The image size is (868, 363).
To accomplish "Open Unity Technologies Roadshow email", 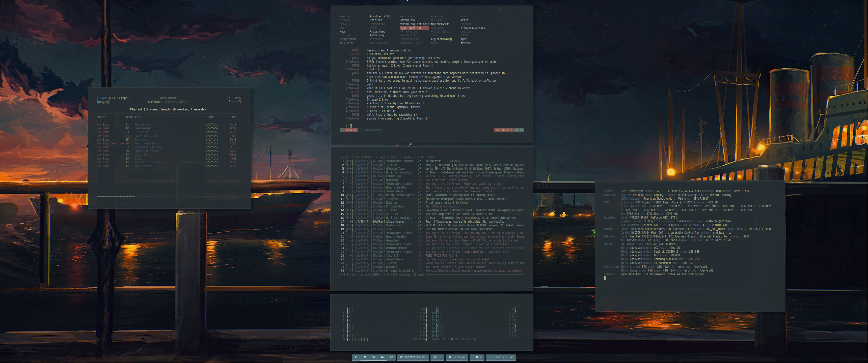I will 432,195.
